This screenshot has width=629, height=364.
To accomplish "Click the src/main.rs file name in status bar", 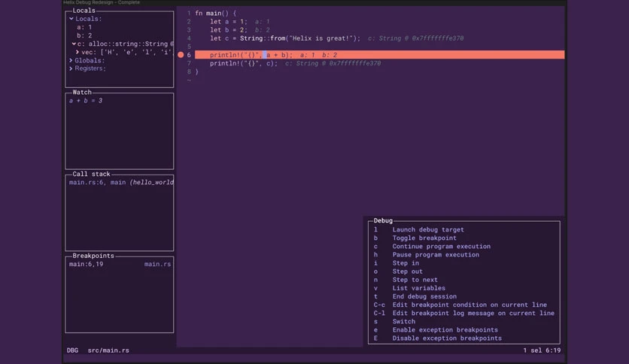I will (108, 350).
